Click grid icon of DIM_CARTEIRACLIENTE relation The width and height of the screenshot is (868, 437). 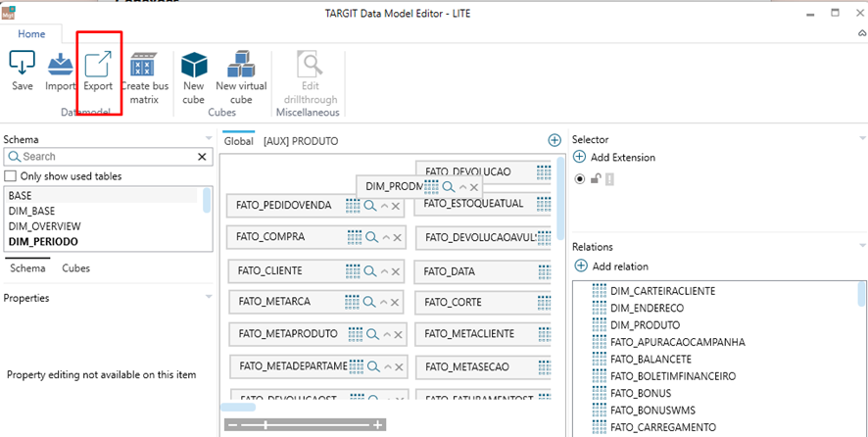coord(599,290)
